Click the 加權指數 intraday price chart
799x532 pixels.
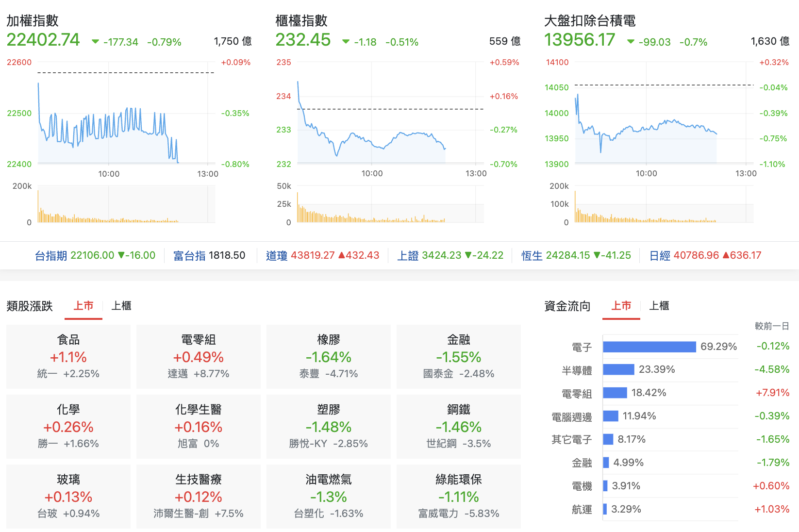[126, 113]
